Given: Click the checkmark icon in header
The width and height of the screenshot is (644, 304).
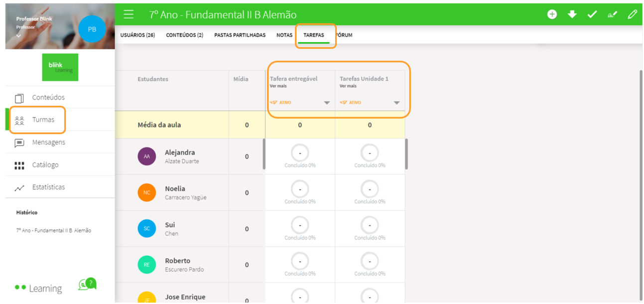Looking at the screenshot, I should (x=592, y=14).
